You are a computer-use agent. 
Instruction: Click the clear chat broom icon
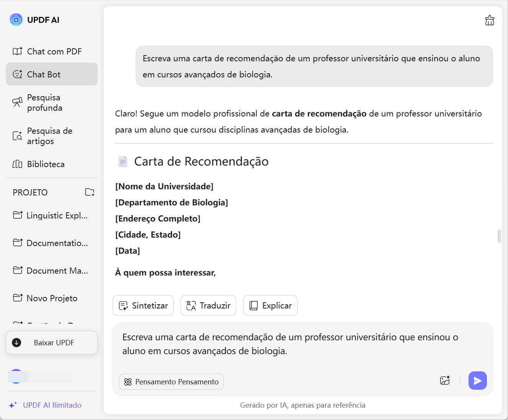490,20
